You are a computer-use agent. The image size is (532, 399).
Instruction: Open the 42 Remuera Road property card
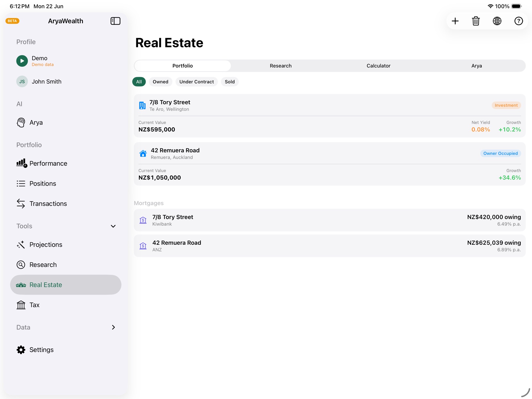[330, 164]
